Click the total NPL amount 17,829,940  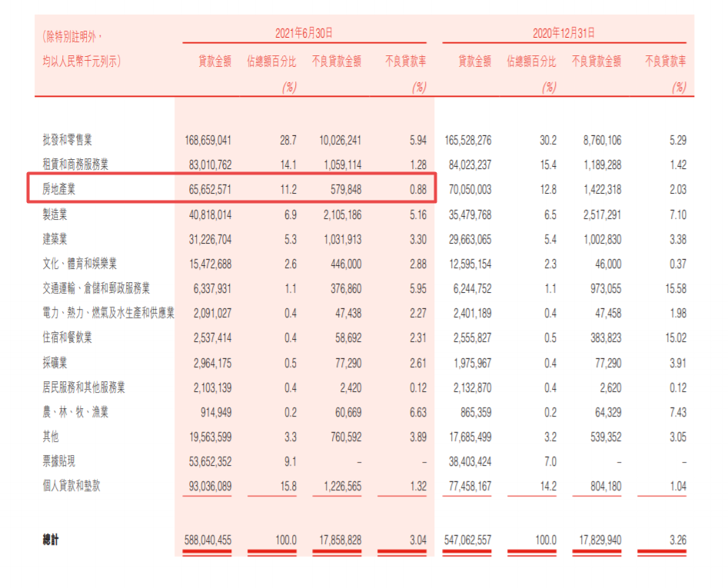click(600, 540)
